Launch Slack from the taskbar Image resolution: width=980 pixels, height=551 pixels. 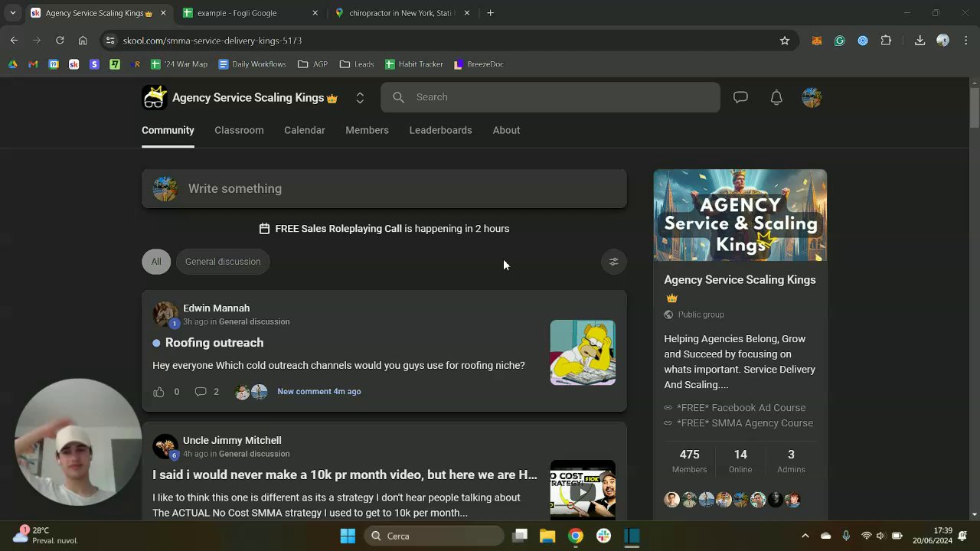pyautogui.click(x=604, y=536)
